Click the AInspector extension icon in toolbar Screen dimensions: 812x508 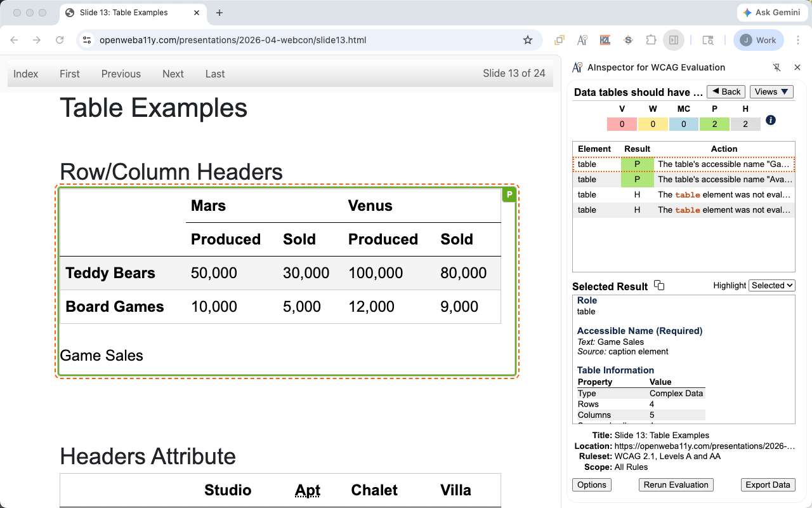582,40
